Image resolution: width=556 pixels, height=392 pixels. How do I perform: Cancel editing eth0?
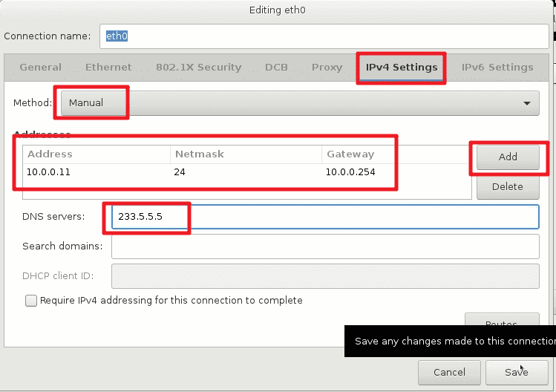[x=449, y=372]
